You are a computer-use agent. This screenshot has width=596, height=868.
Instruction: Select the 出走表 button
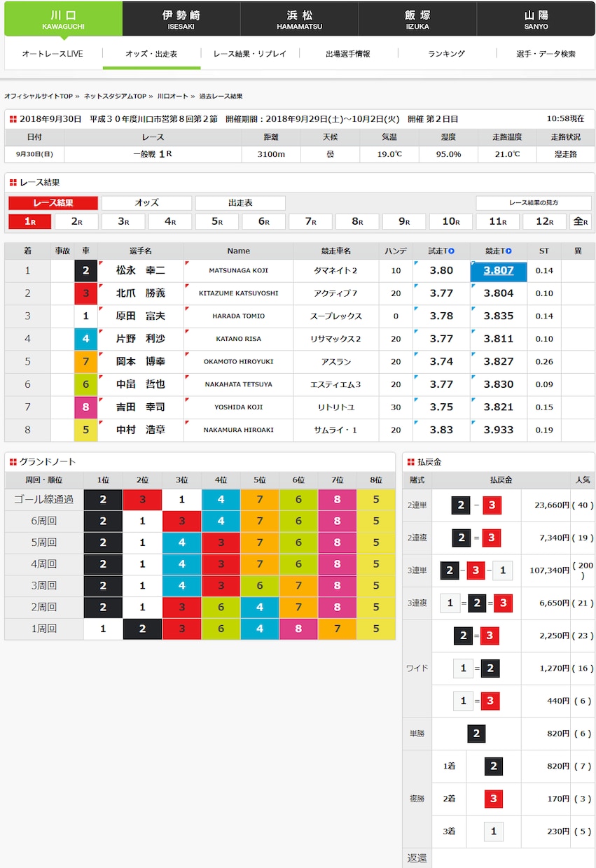[x=240, y=203]
